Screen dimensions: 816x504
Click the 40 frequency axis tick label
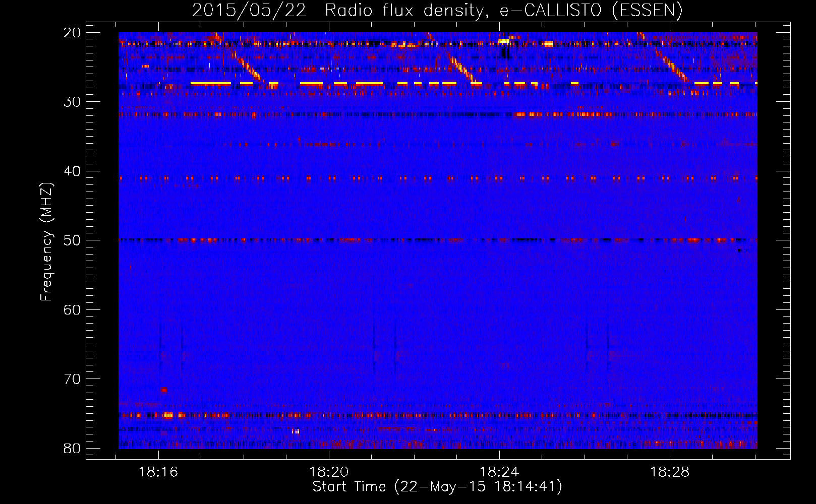click(x=72, y=171)
